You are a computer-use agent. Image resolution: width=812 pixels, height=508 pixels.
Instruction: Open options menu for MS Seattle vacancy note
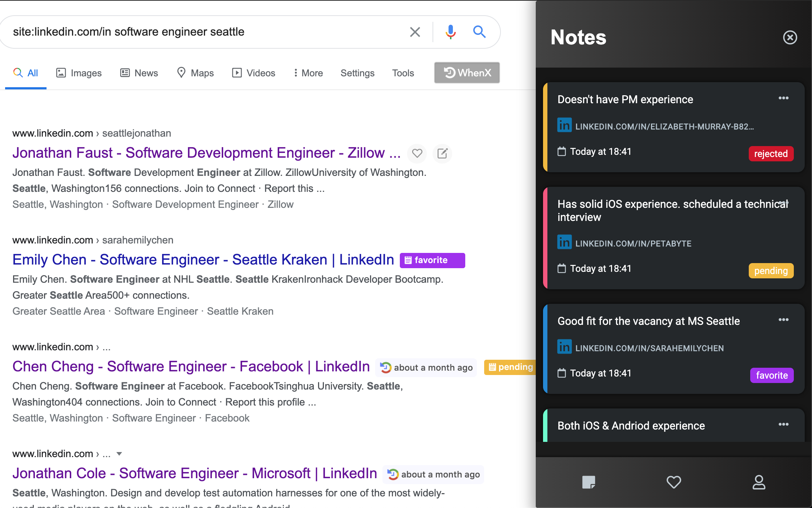click(783, 320)
